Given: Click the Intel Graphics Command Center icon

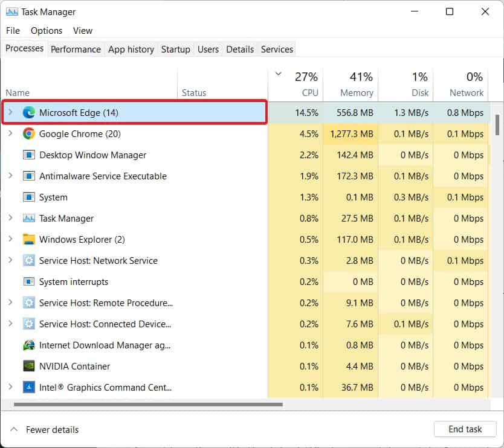Looking at the screenshot, I should (28, 388).
